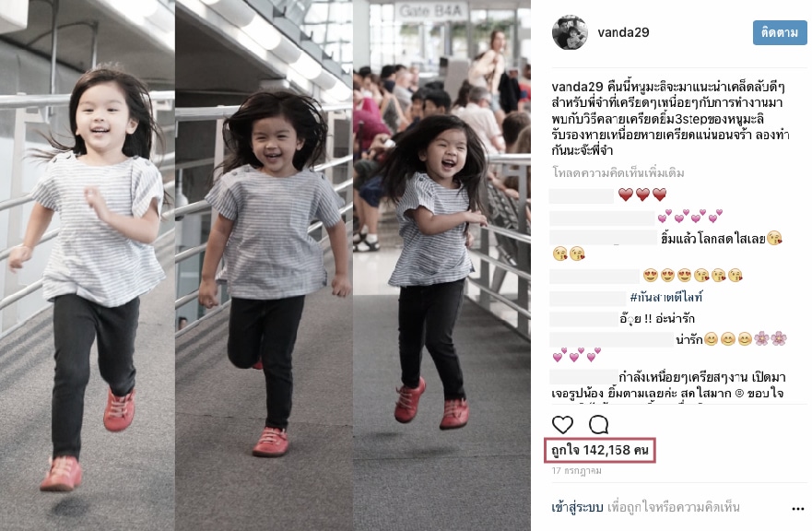Click the ถูกใจ 142,158 คน likes count
Screen dimensions: 812x531
pos(600,450)
